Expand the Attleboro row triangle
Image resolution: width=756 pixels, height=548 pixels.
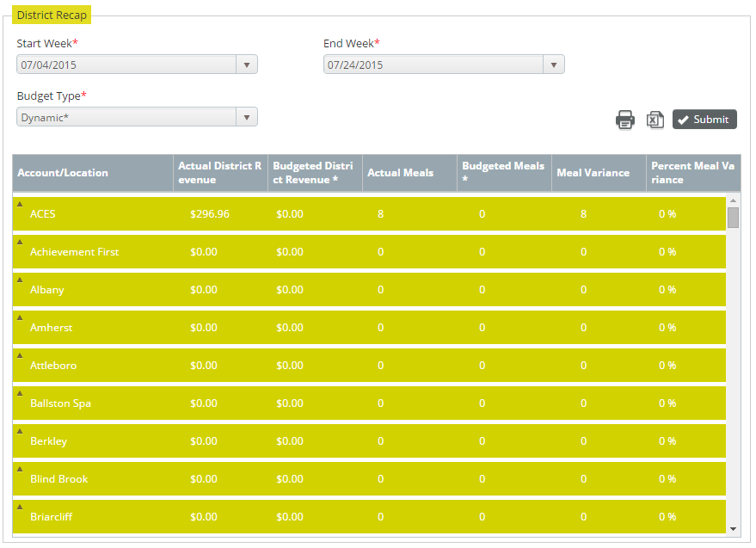(20, 354)
